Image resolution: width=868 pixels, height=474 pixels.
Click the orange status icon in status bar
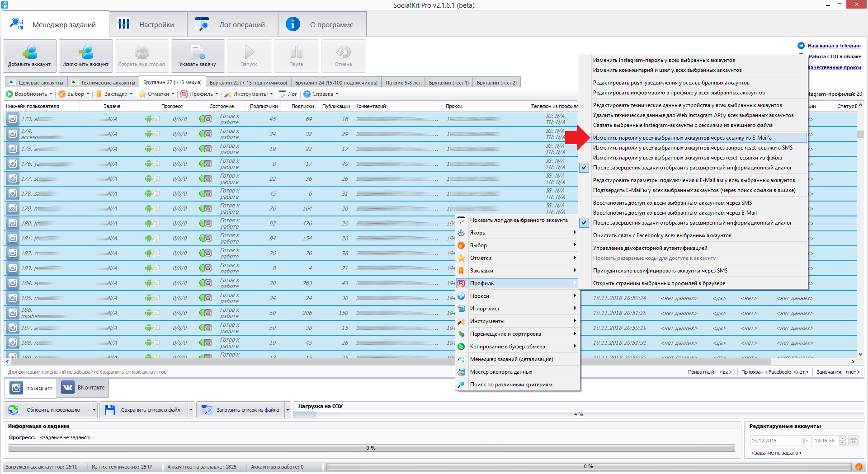[859, 467]
